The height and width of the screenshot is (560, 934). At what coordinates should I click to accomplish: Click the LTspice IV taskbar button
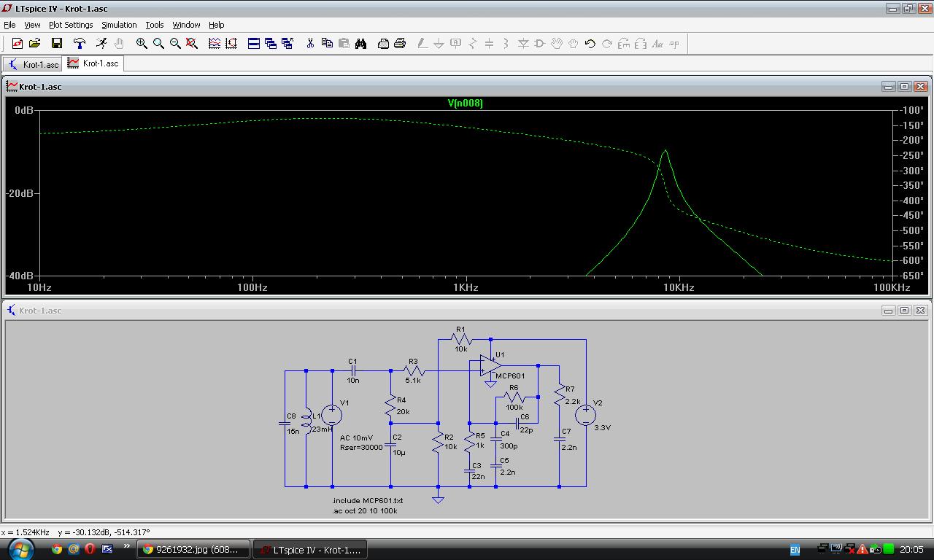pos(310,550)
